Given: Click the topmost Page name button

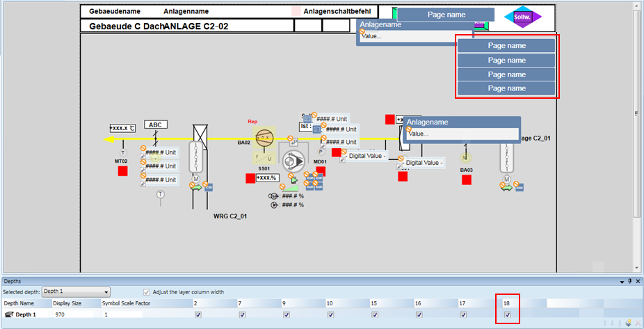Looking at the screenshot, I should click(446, 15).
